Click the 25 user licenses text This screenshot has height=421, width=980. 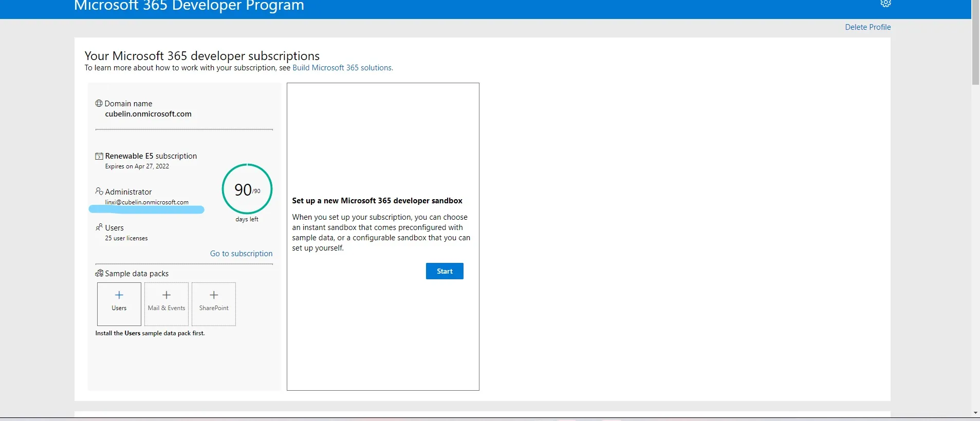point(126,238)
